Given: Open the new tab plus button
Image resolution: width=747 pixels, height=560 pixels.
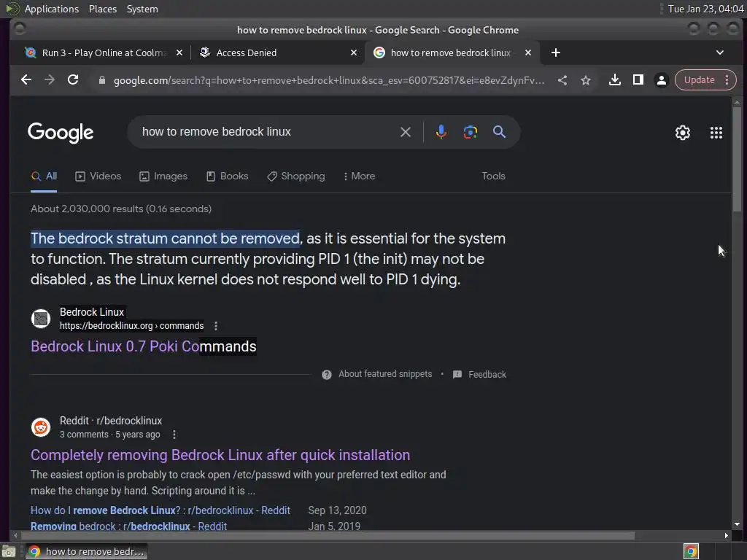Looking at the screenshot, I should [x=555, y=52].
